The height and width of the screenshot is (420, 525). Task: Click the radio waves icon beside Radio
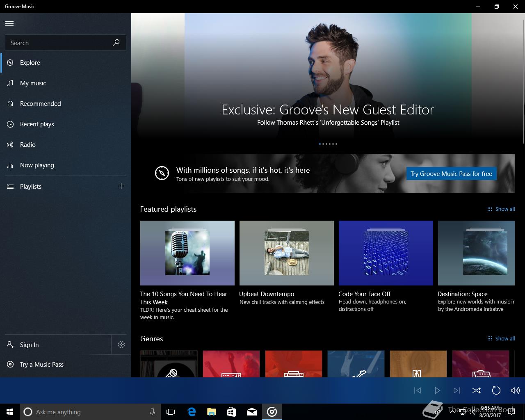pos(10,145)
